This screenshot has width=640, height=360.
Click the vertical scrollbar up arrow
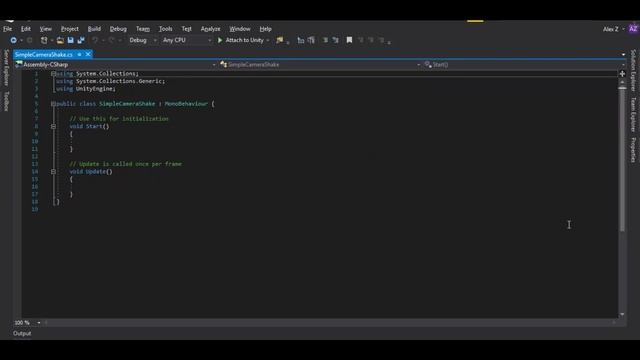[622, 82]
